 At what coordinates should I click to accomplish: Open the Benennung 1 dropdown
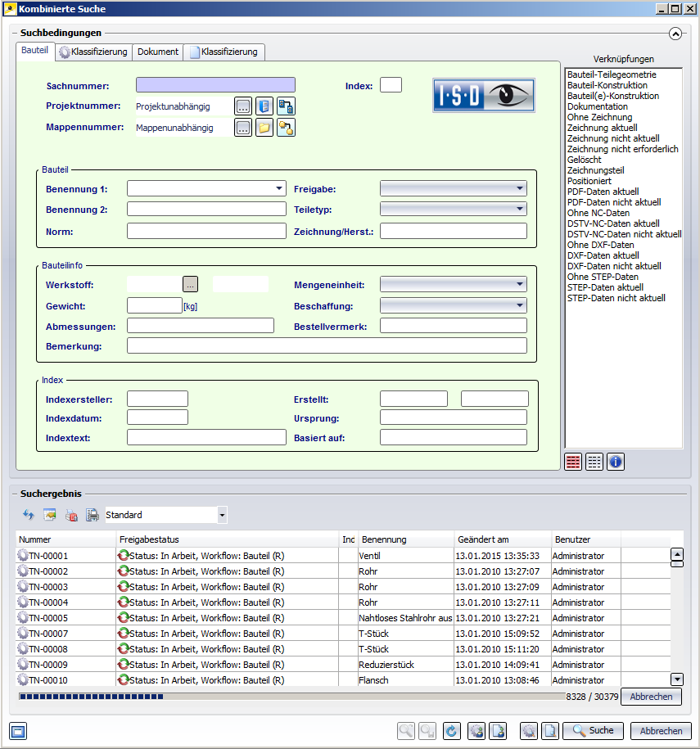tap(278, 188)
